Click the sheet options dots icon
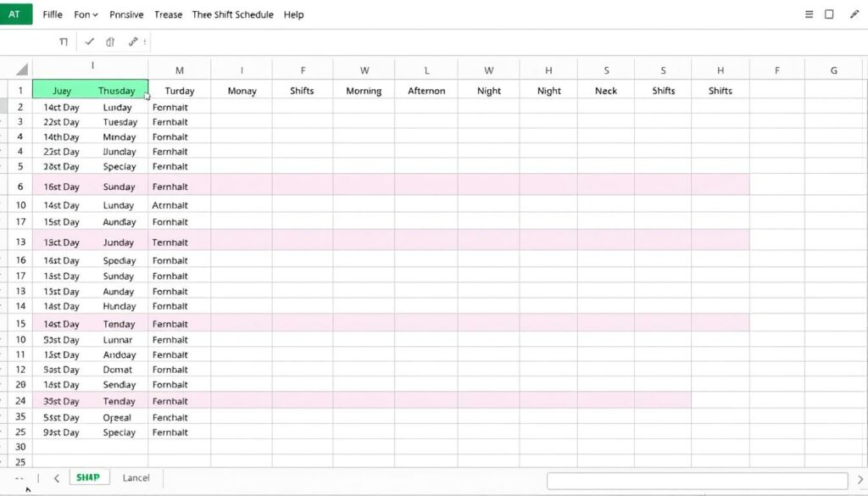This screenshot has height=496, width=868. point(19,478)
